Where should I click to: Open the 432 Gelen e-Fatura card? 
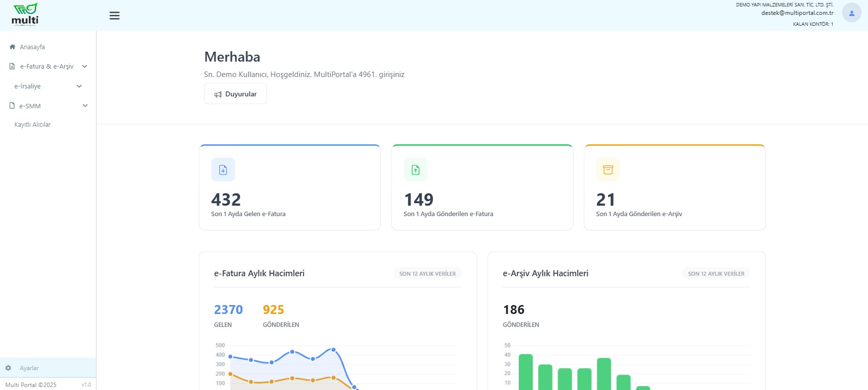(x=290, y=187)
